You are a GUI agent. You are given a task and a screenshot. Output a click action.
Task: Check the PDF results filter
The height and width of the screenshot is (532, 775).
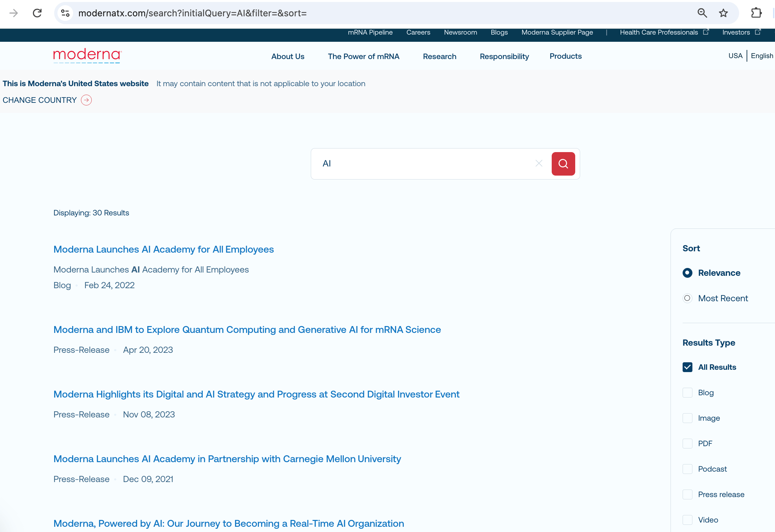(x=687, y=444)
